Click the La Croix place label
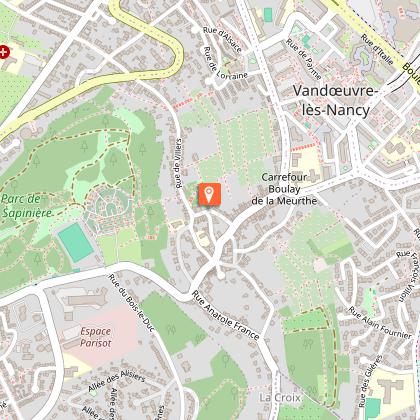Image resolution: width=420 pixels, height=420 pixels. tap(280, 398)
